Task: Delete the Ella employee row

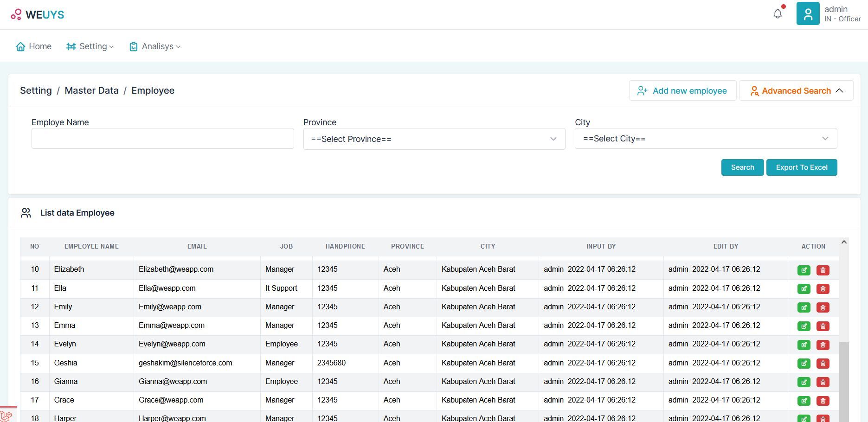Action: [823, 288]
